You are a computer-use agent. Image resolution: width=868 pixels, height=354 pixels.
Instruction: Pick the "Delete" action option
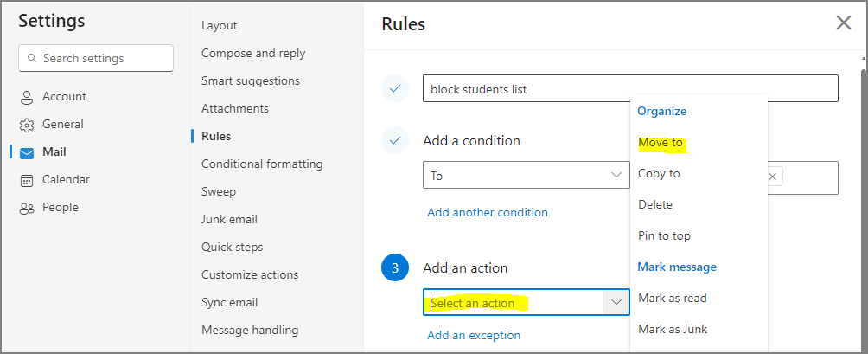tap(654, 205)
